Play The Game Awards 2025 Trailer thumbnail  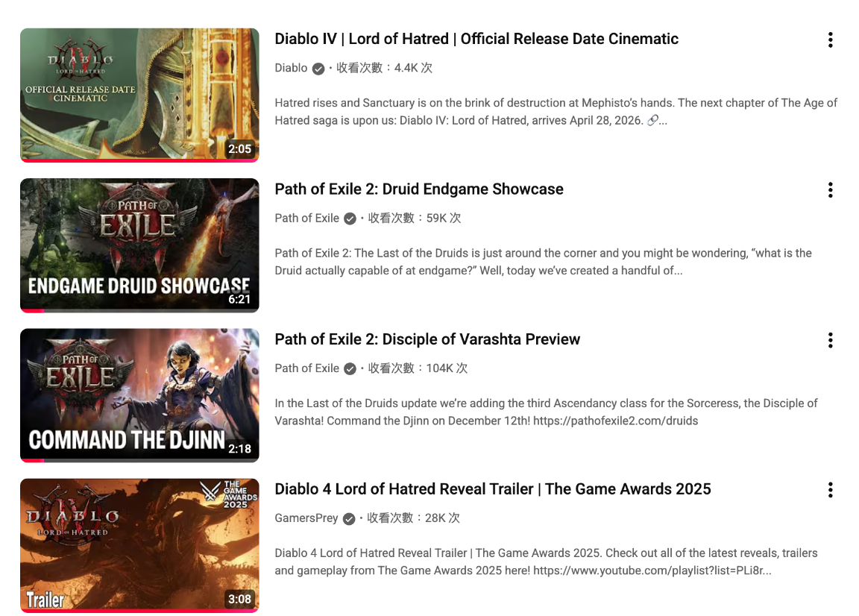[139, 545]
